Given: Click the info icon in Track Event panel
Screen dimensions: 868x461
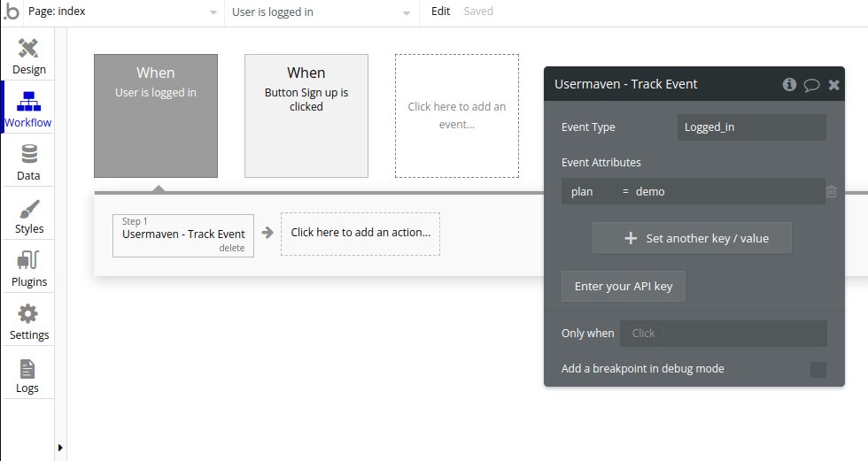Looking at the screenshot, I should [x=789, y=85].
